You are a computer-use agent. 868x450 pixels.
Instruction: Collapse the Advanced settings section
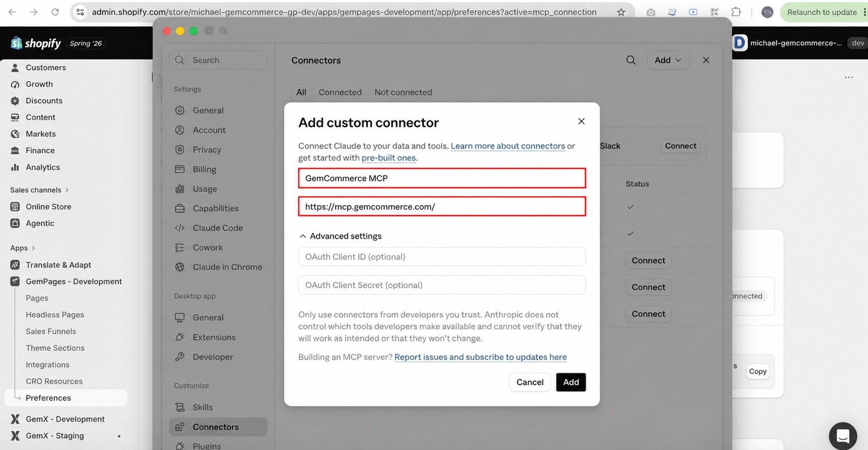point(341,236)
